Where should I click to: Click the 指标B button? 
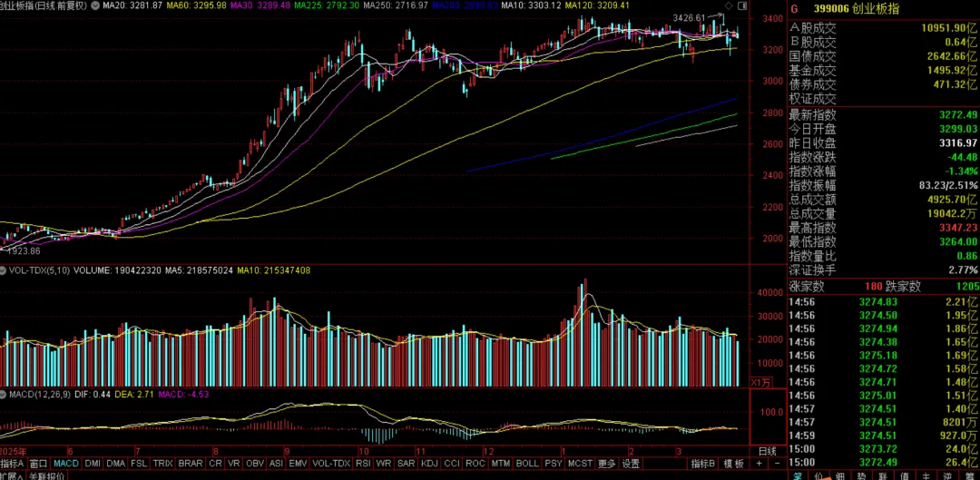tap(703, 463)
